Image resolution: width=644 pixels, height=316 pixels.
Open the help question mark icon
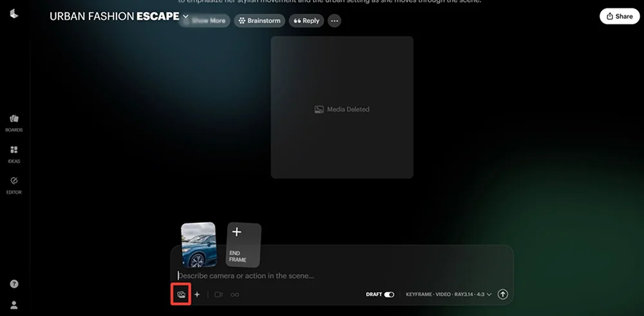pos(14,284)
